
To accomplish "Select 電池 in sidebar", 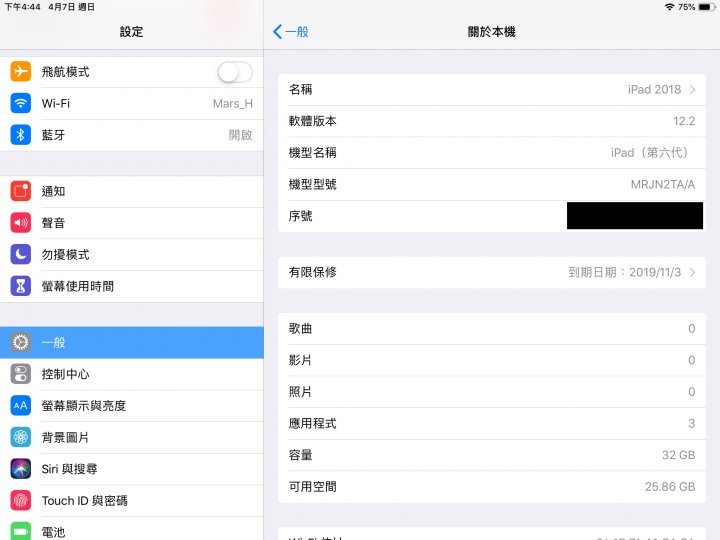I will tap(132, 529).
